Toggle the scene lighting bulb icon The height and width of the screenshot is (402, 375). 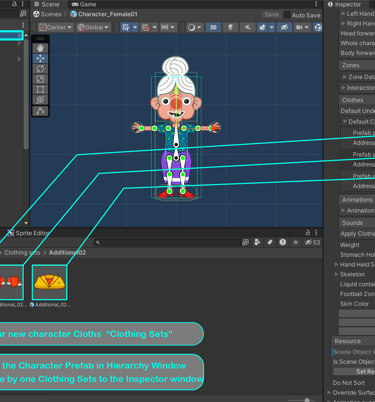pyautogui.click(x=230, y=27)
